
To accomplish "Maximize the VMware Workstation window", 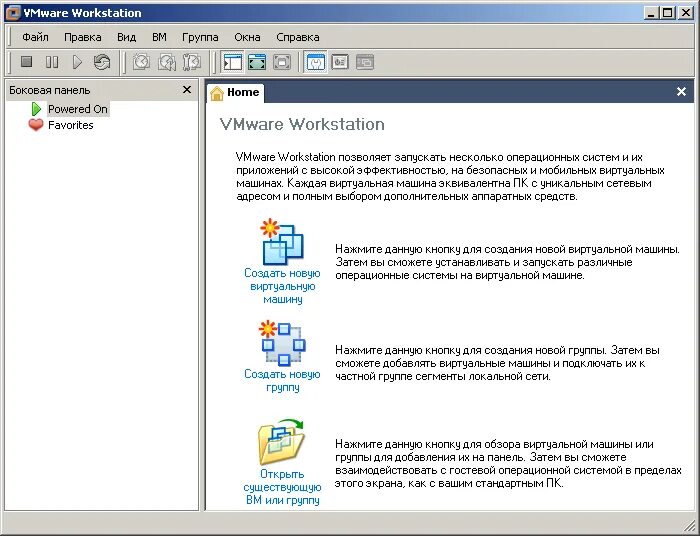I will pos(667,13).
